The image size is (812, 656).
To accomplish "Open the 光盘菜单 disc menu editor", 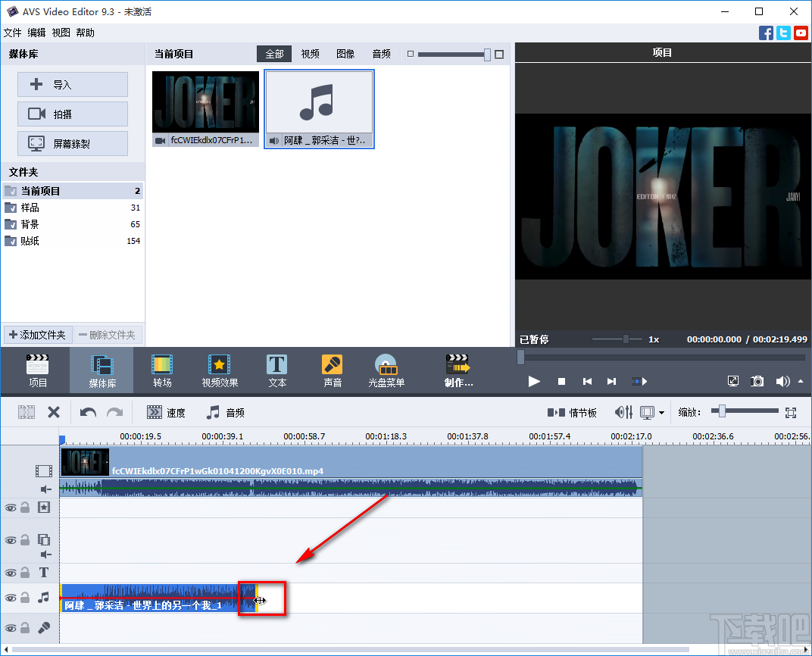I will 386,370.
